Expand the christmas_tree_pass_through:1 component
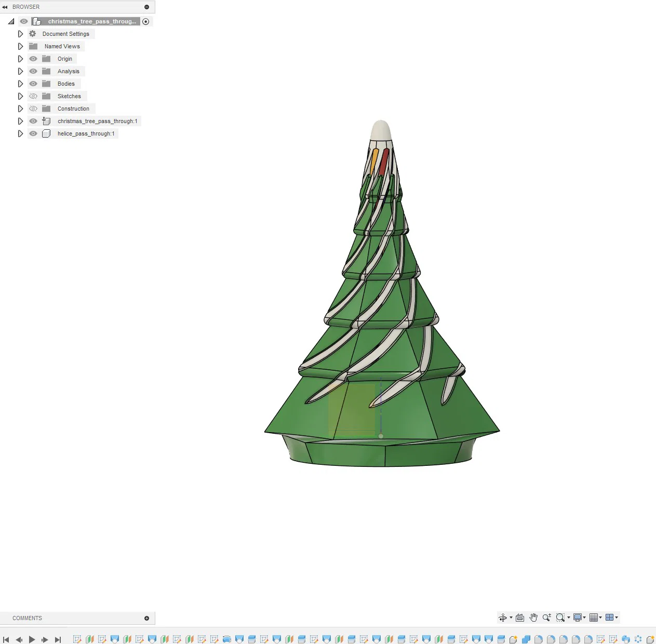The height and width of the screenshot is (644, 656). pyautogui.click(x=20, y=121)
